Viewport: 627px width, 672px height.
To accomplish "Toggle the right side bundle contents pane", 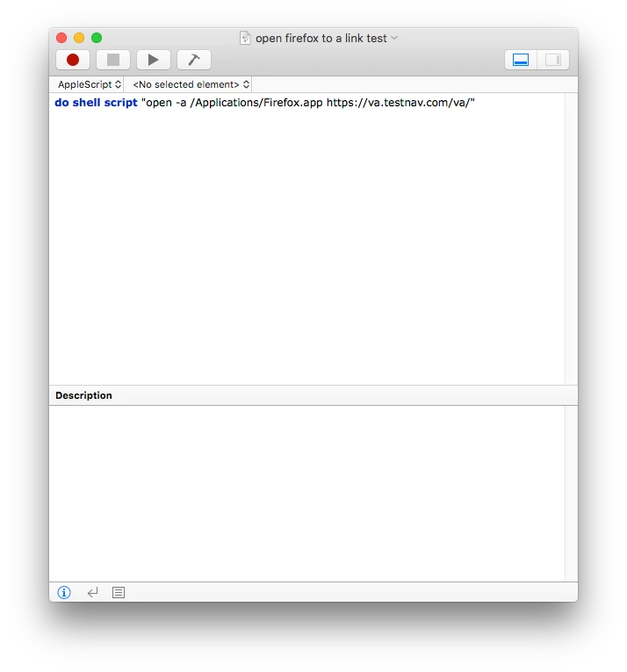I will pyautogui.click(x=553, y=60).
